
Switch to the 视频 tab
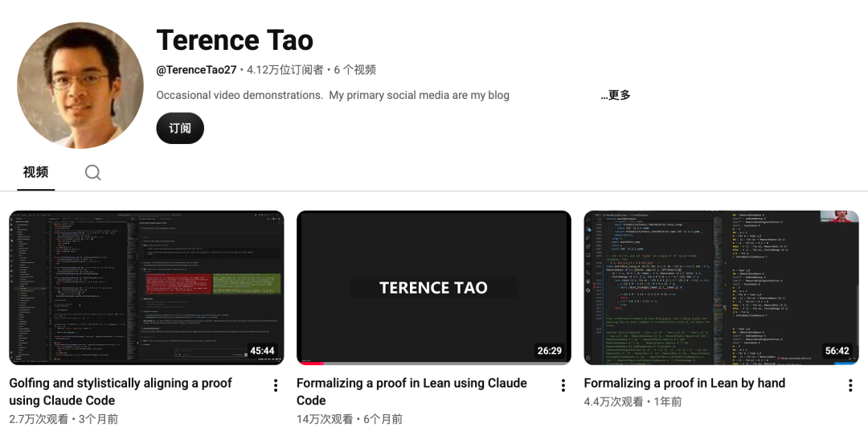[35, 172]
